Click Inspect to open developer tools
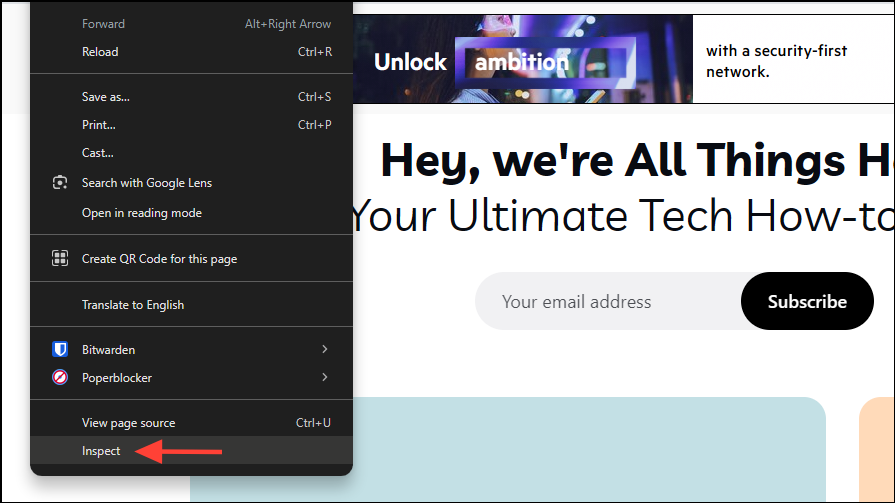Image resolution: width=895 pixels, height=503 pixels. [101, 451]
